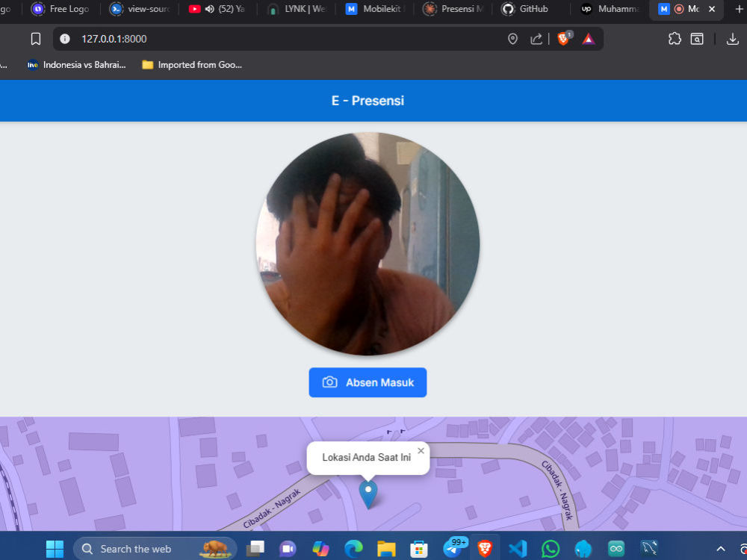Click the Lokasi Anda Saat Ini popup text
The width and height of the screenshot is (747, 560).
(366, 457)
